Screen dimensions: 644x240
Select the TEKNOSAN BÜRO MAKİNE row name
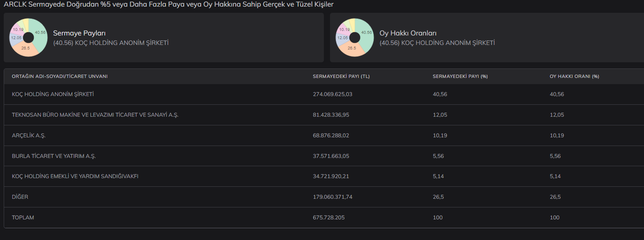point(95,115)
